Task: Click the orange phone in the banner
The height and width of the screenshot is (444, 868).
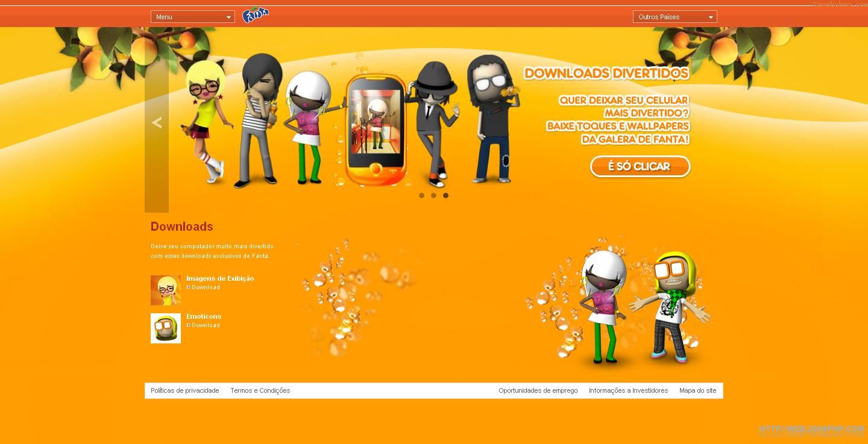Action: (375, 129)
